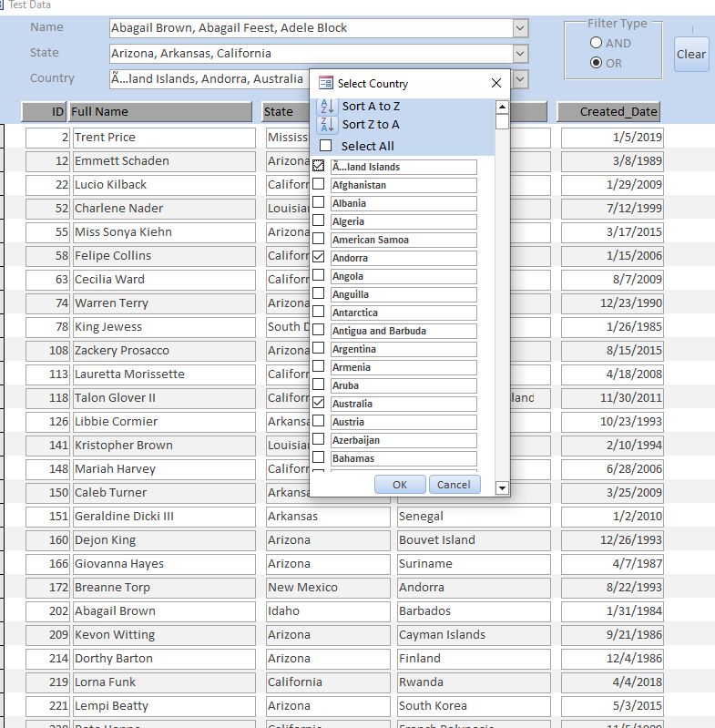Close the Select Country dialog
This screenshot has width=715, height=728.
496,83
